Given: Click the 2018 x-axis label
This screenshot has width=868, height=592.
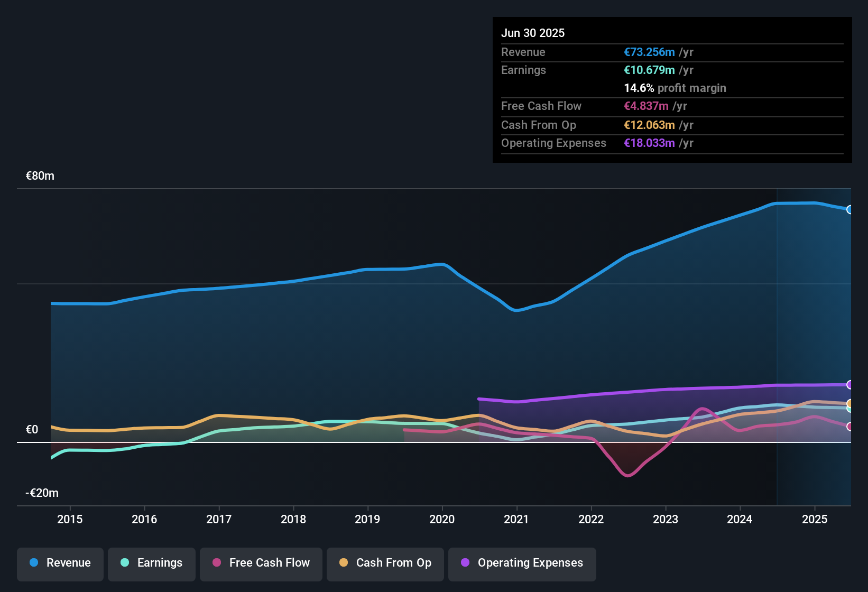Looking at the screenshot, I should click(293, 519).
